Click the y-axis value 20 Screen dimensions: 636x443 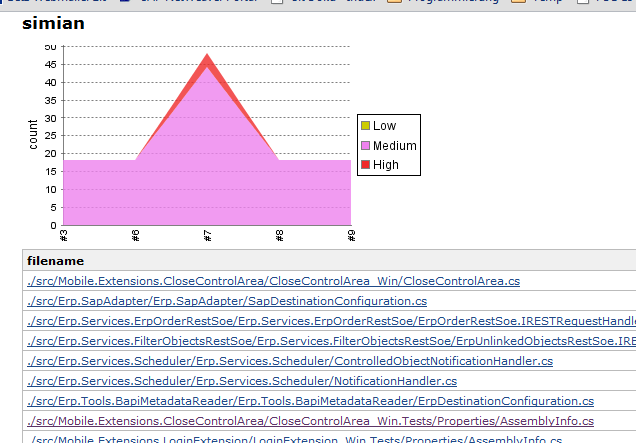tap(51, 154)
